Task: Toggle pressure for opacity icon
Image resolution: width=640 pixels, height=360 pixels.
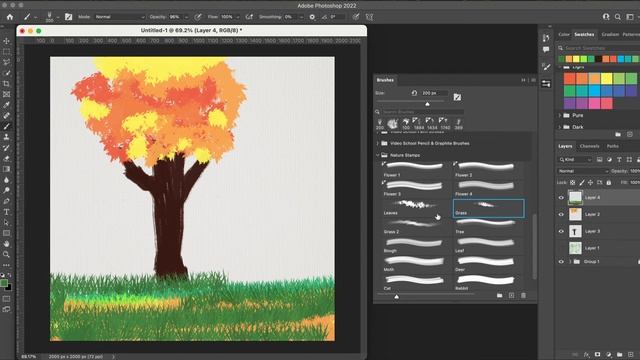Action: click(198, 17)
